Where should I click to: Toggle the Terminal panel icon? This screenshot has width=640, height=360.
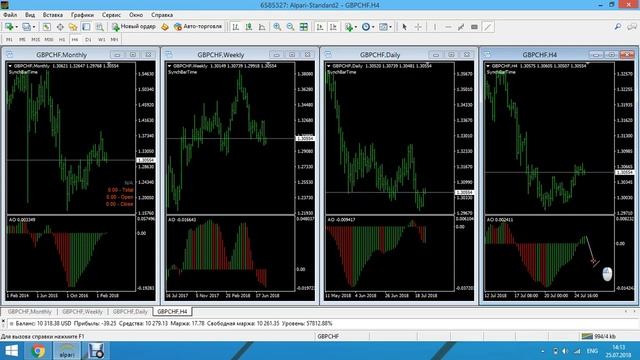click(86, 27)
